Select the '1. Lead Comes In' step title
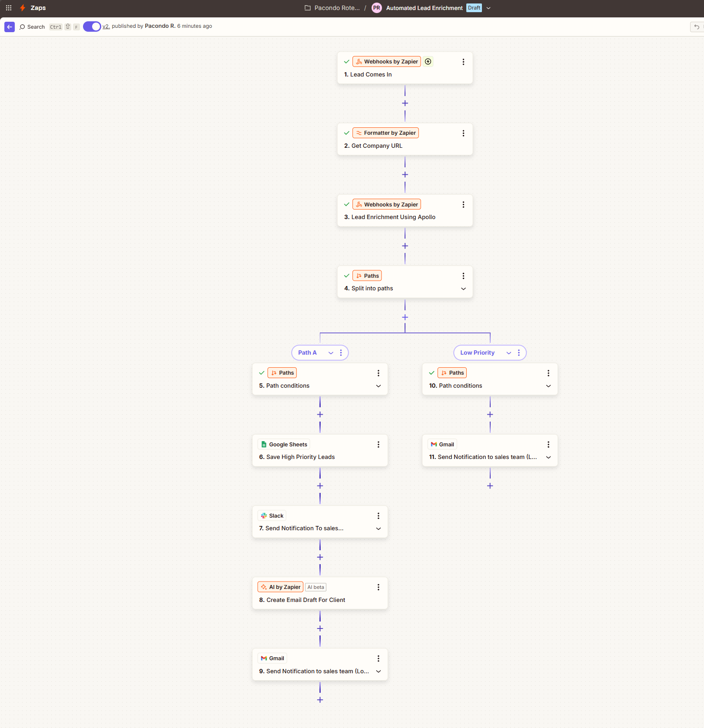The width and height of the screenshot is (704, 728). 368,75
